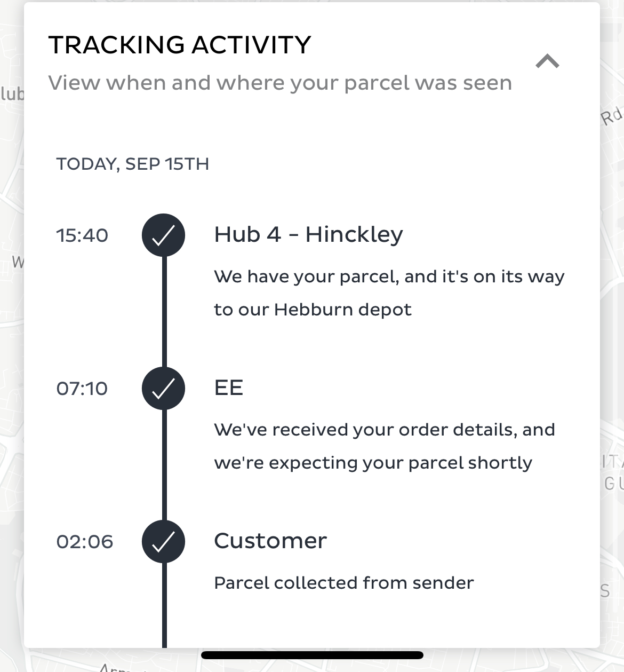624x672 pixels.
Task: Tap the TRACKING ACTIVITY heading
Action: click(x=180, y=45)
